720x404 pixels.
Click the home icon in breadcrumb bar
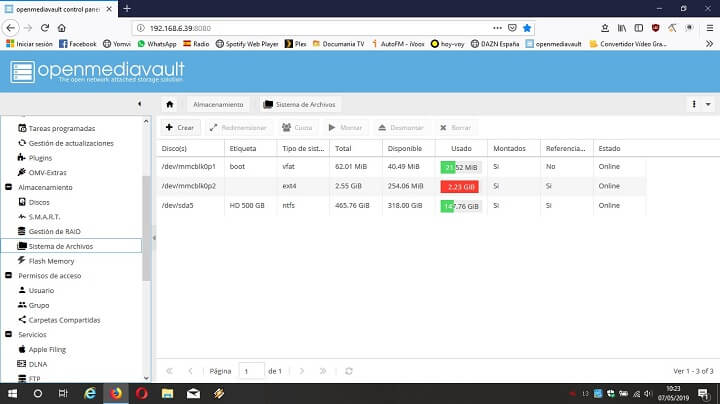[170, 104]
